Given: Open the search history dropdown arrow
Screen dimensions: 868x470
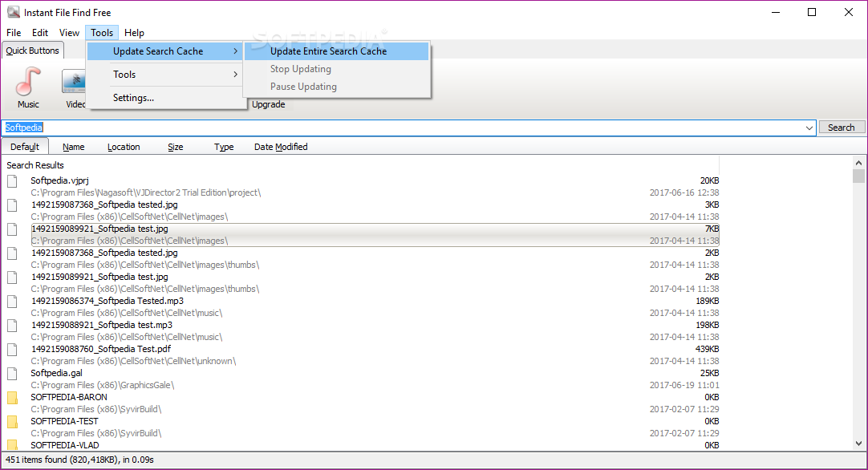Looking at the screenshot, I should (809, 128).
